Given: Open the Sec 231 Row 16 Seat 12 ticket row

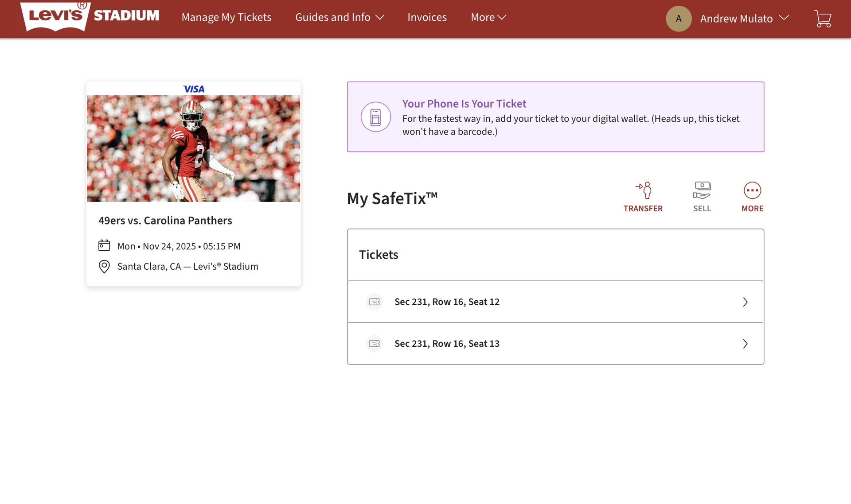Looking at the screenshot, I should click(555, 302).
